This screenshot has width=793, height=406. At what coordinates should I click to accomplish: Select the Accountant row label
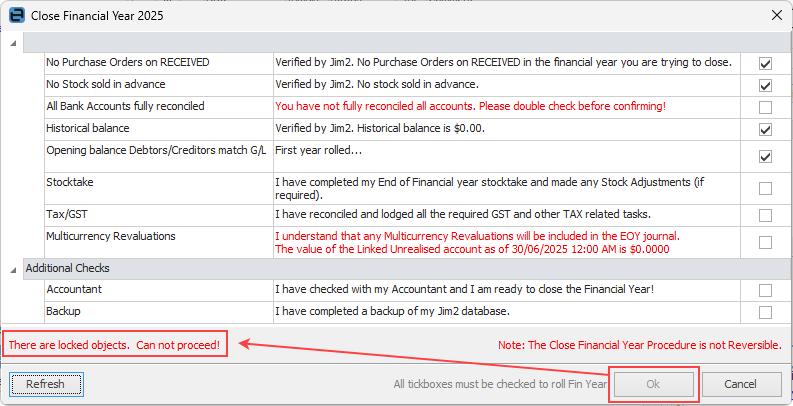pyautogui.click(x=74, y=289)
